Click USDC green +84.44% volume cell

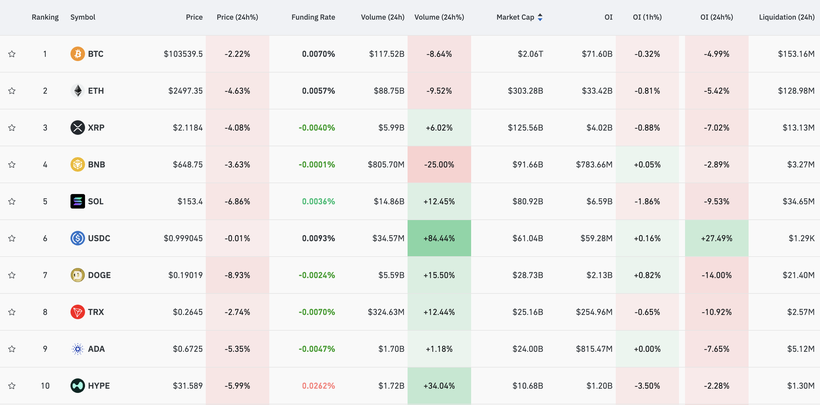point(439,239)
